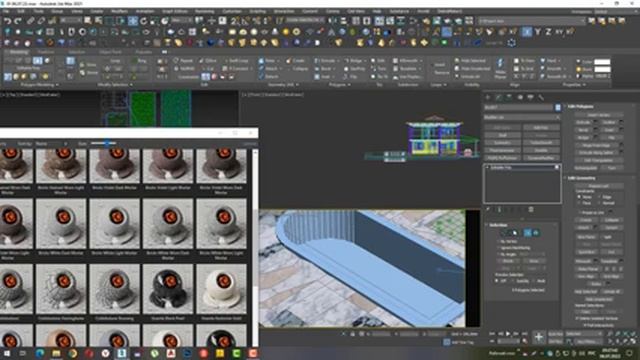Open the Rendering menu

(x=204, y=11)
